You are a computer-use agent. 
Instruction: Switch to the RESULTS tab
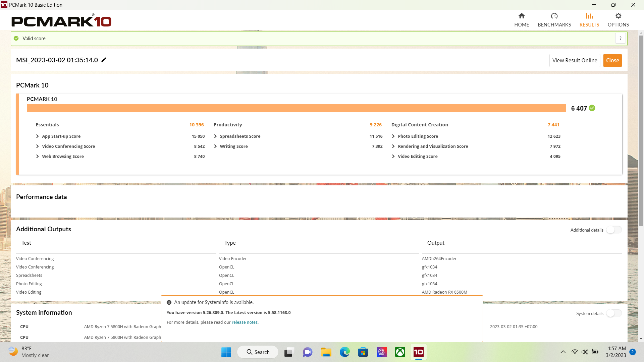pos(589,20)
